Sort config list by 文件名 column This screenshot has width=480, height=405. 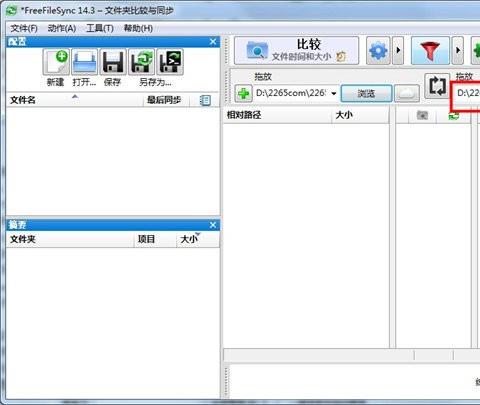point(75,100)
